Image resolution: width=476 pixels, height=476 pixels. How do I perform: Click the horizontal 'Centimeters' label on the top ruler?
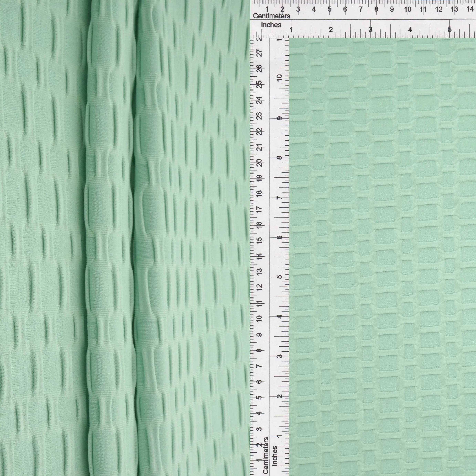point(272,16)
